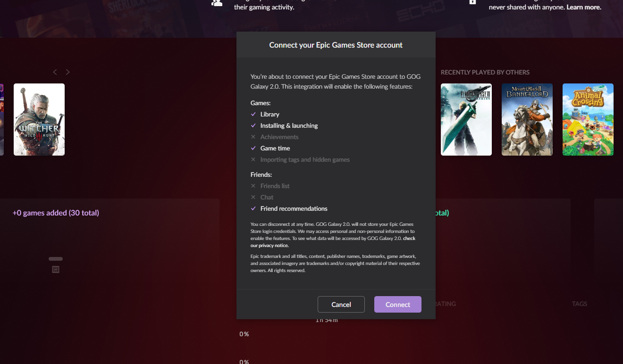Click the gray bar in games added widget
Viewport: 623px width, 364px height.
tap(56, 259)
